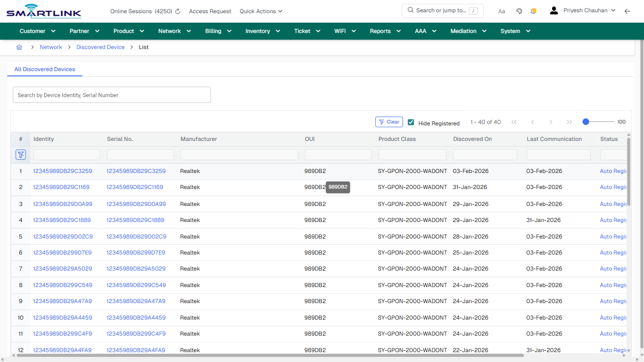Click the home icon in breadcrumb
The width and height of the screenshot is (644, 362).
pyautogui.click(x=19, y=47)
